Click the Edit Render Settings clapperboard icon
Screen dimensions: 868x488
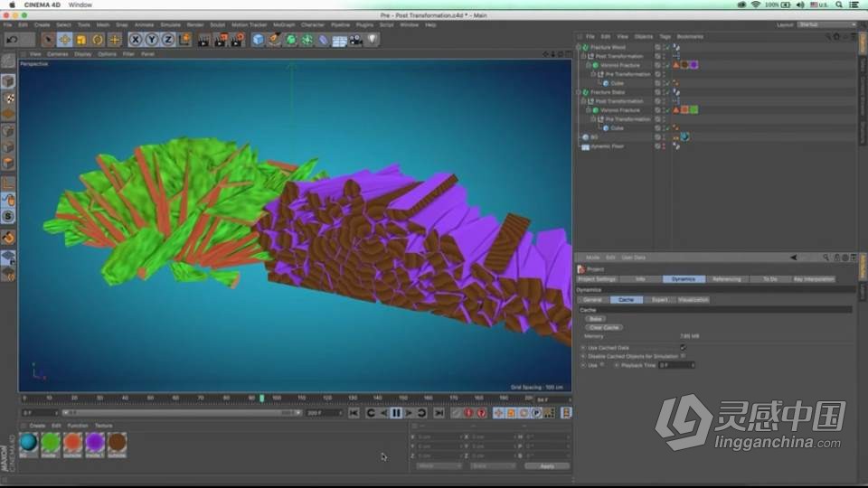click(237, 40)
